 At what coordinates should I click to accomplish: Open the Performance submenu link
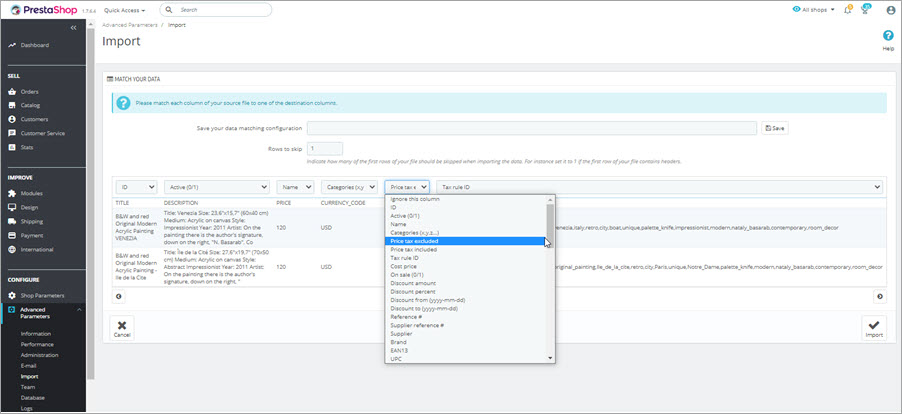click(x=37, y=344)
